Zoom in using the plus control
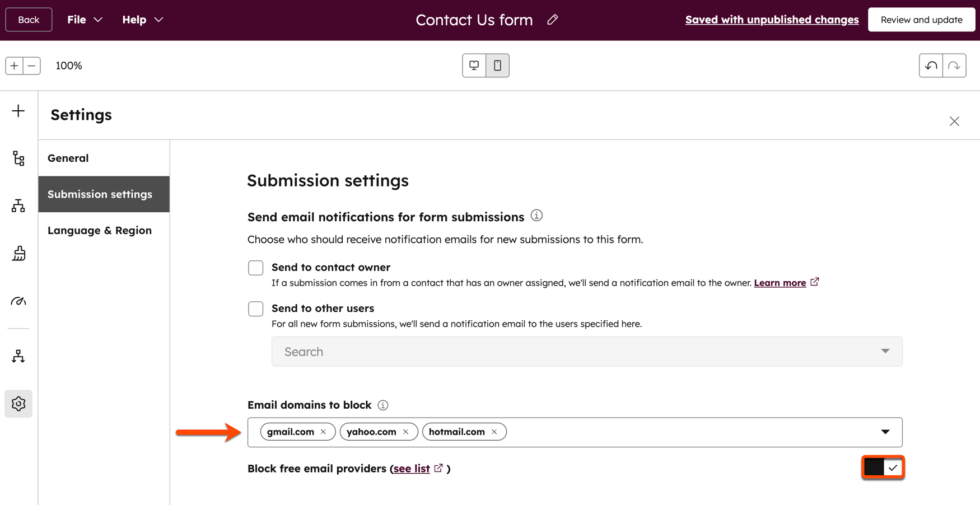This screenshot has height=505, width=980. click(14, 66)
